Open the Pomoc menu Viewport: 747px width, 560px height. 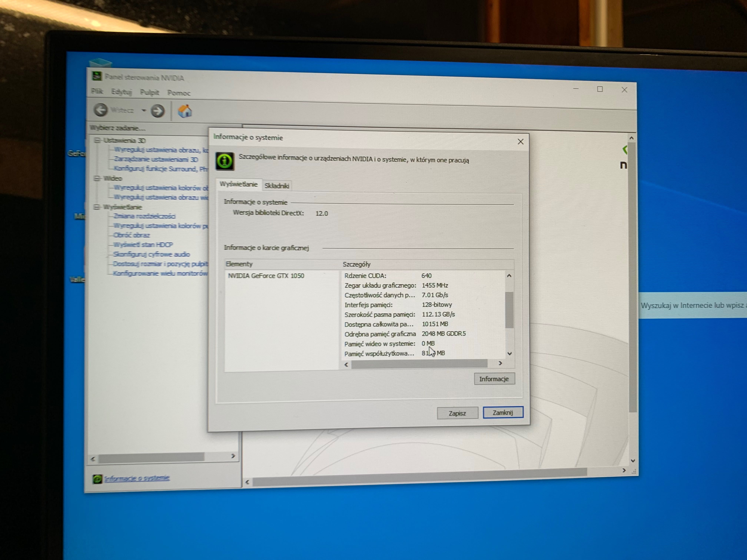coord(179,93)
